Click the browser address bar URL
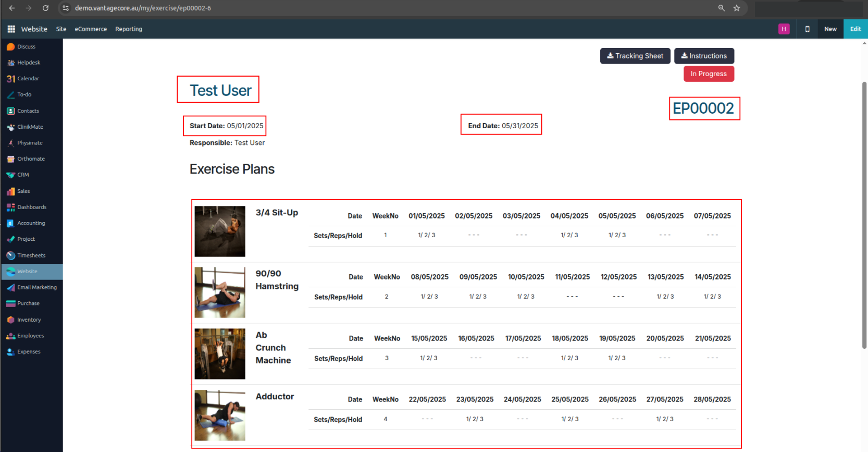This screenshot has width=868, height=452. click(x=143, y=8)
